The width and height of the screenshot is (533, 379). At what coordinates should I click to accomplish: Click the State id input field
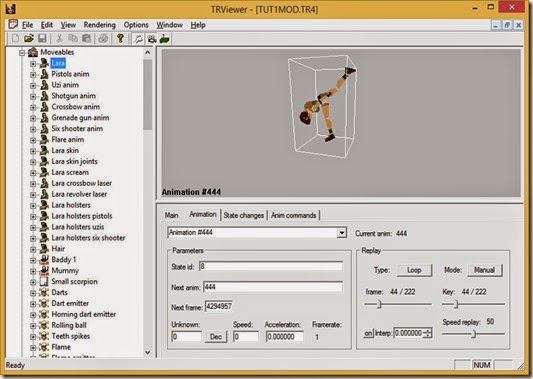(271, 266)
